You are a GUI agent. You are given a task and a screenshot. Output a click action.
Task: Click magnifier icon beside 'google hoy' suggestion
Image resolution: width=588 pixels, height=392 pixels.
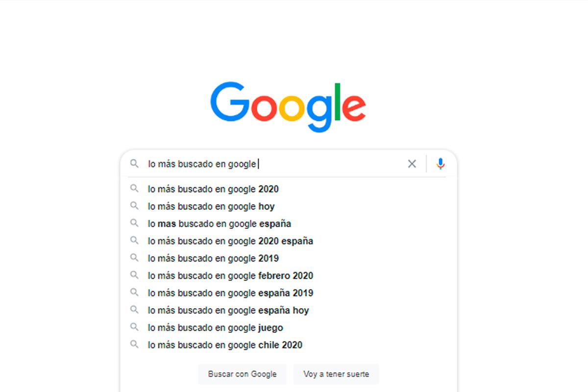[134, 206]
